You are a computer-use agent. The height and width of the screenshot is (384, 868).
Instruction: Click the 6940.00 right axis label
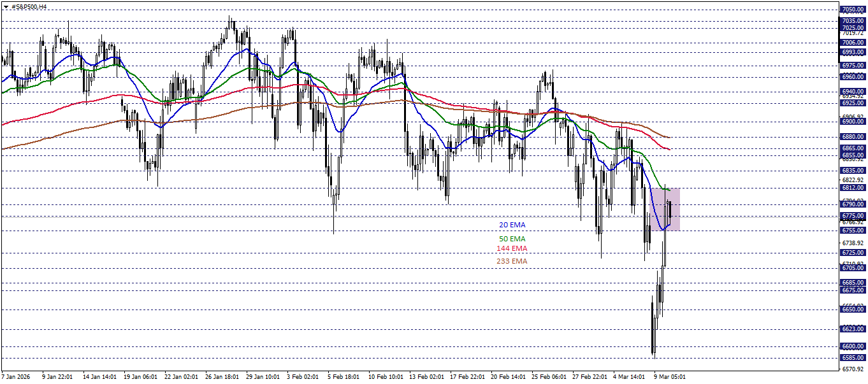pos(851,91)
